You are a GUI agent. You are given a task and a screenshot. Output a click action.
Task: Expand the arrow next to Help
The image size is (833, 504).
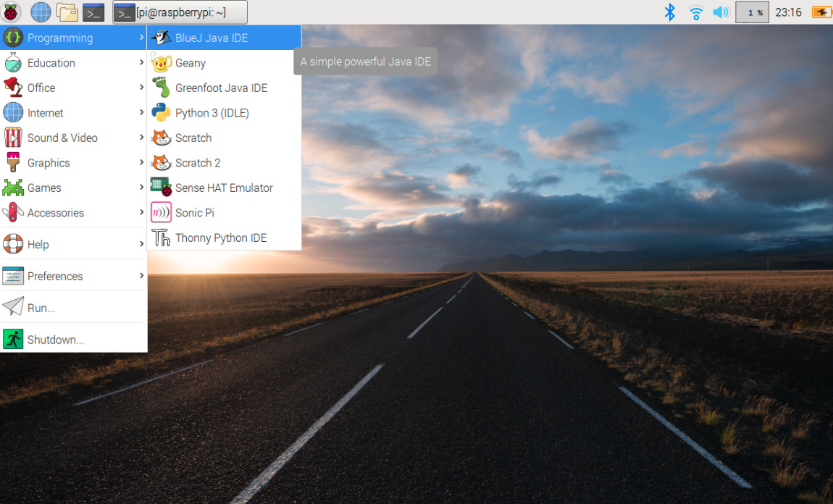coord(141,244)
